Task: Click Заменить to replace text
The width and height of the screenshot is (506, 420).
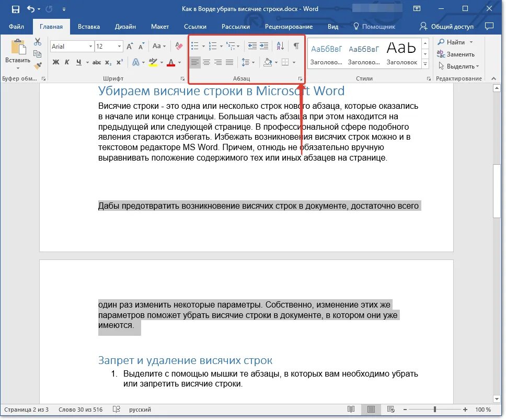Action: [x=456, y=54]
